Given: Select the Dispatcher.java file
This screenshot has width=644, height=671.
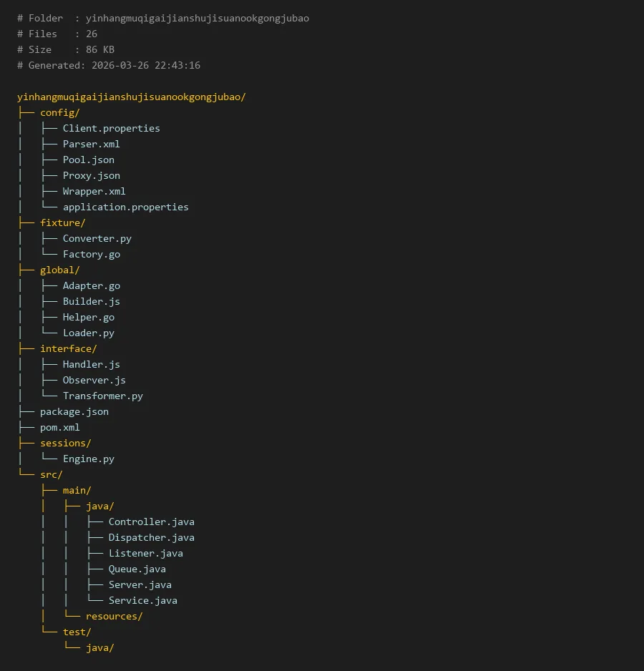Looking at the screenshot, I should click(151, 538).
